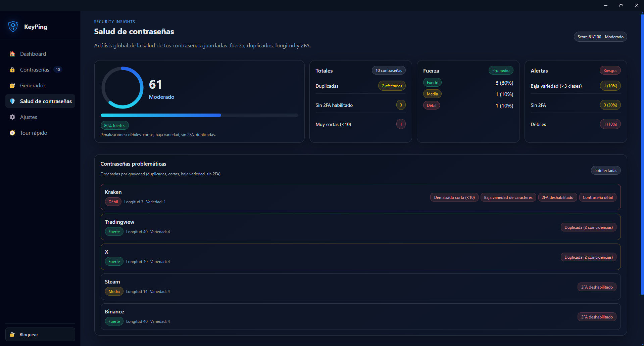Click the 2 afectadas badge next to Duplicadas

click(392, 86)
